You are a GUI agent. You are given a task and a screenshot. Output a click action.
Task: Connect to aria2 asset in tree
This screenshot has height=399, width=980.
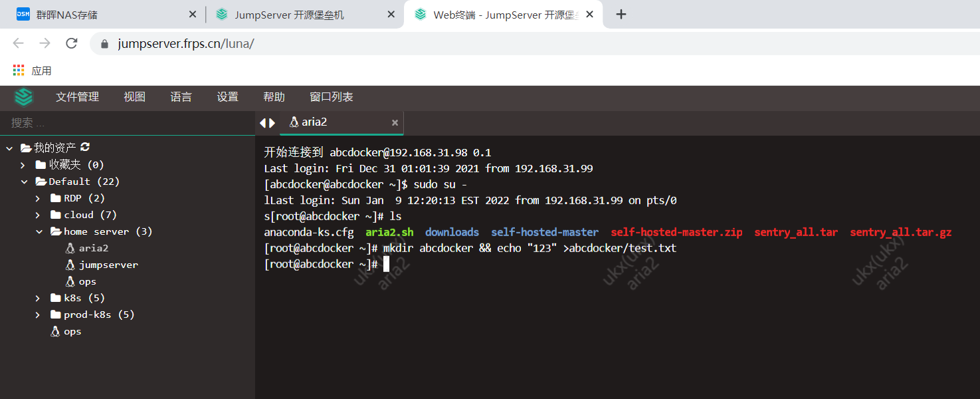94,248
